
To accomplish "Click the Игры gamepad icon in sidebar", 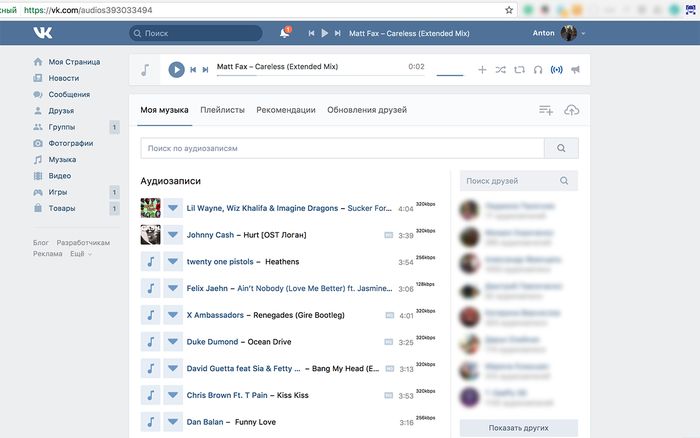I will point(38,192).
